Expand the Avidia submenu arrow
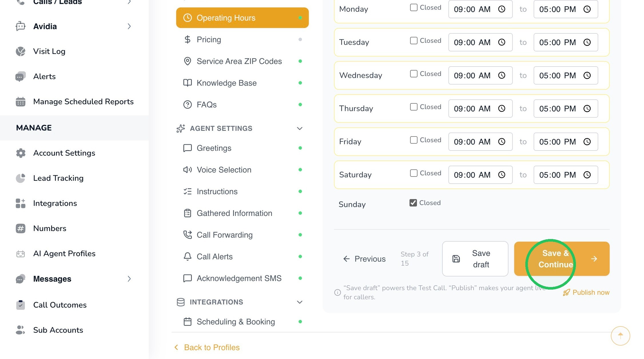The image size is (644, 359). pyautogui.click(x=129, y=26)
